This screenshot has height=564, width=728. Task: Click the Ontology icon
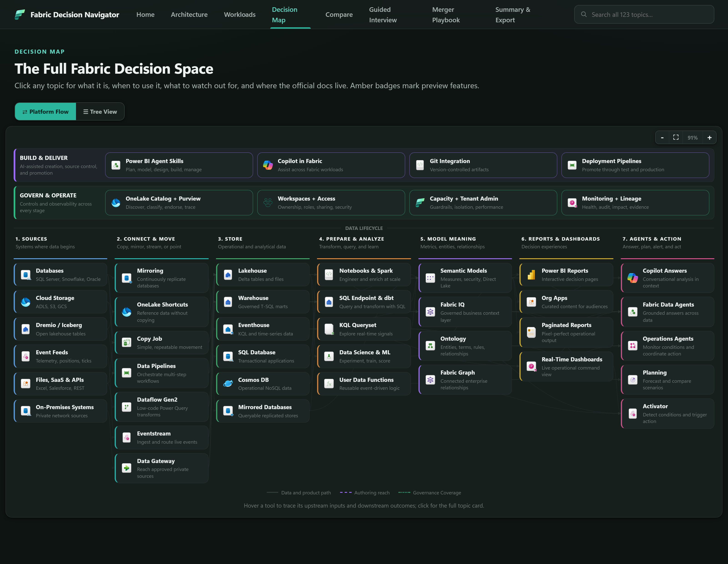click(x=430, y=346)
